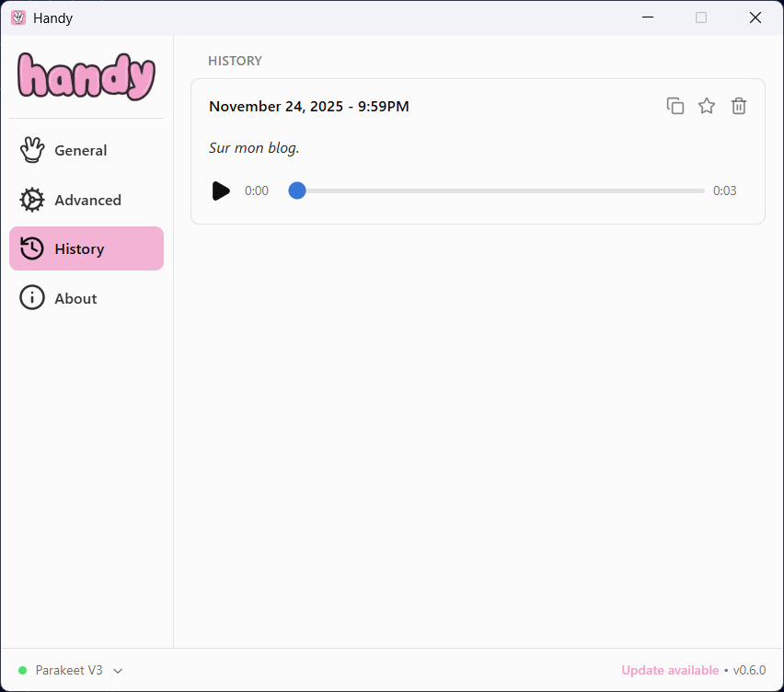Image resolution: width=784 pixels, height=692 pixels.
Task: Click the Handy app icon in the title bar
Action: [18, 17]
